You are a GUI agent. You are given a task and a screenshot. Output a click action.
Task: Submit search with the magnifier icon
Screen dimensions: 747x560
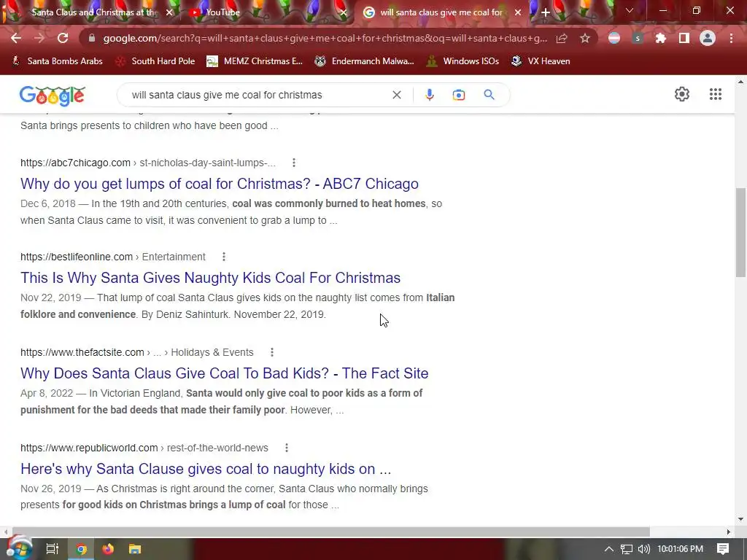pos(489,95)
